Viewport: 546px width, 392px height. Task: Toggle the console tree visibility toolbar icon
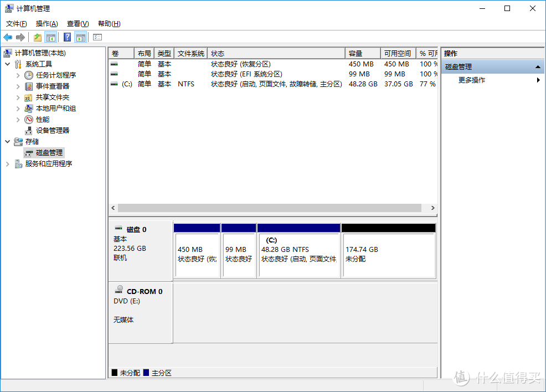(50, 37)
